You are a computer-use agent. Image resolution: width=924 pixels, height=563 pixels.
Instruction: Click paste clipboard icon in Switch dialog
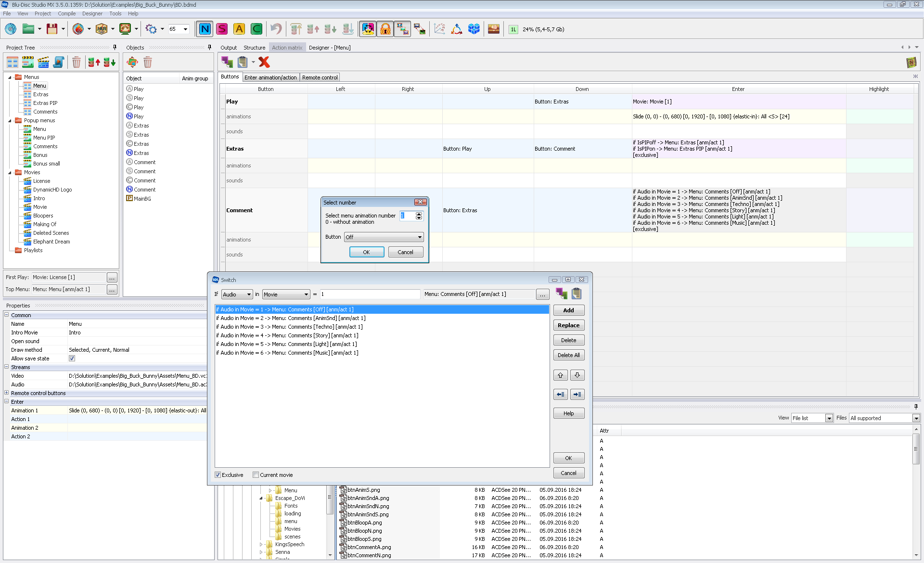pyautogui.click(x=577, y=294)
